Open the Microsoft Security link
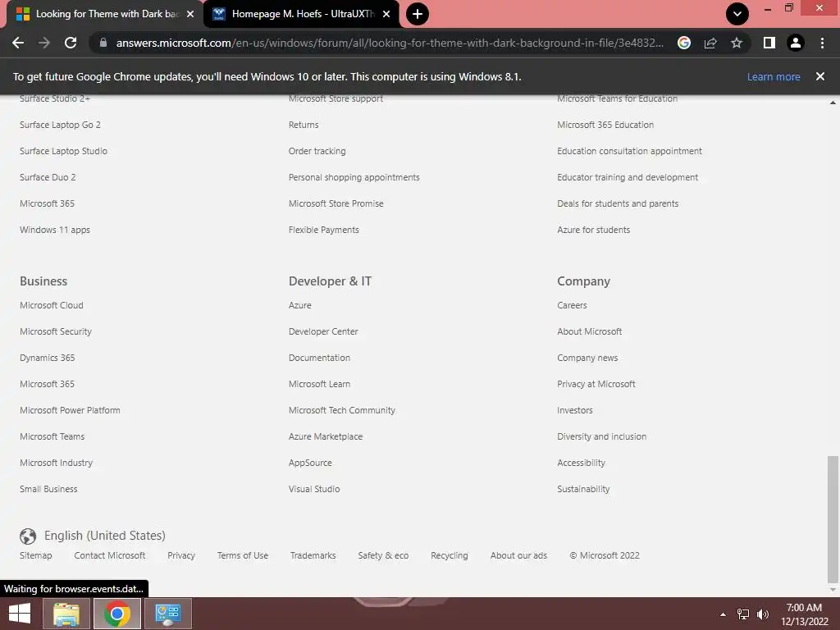The width and height of the screenshot is (840, 630). click(x=56, y=331)
